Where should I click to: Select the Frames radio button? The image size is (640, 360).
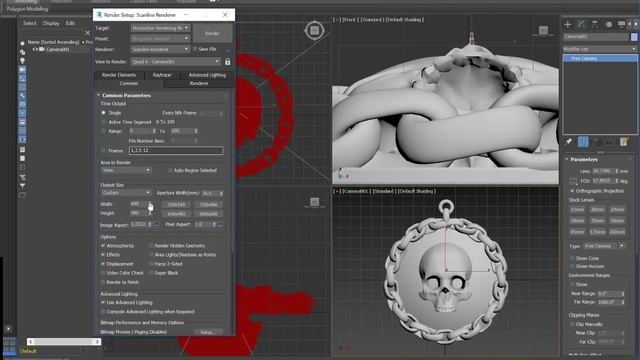tap(103, 151)
